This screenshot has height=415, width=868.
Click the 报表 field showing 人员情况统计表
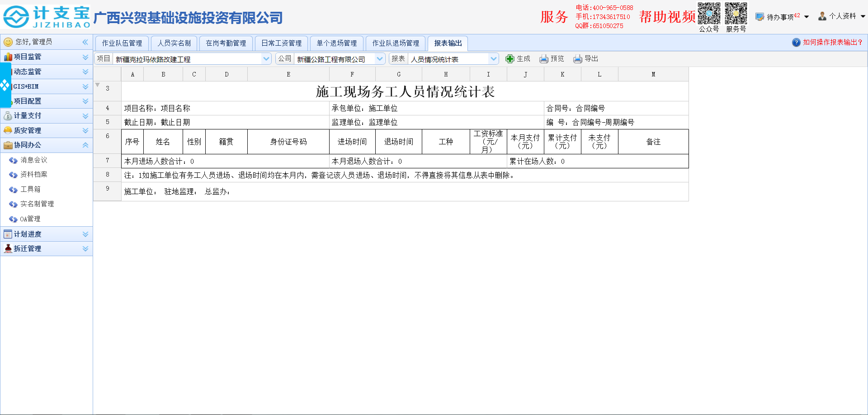pos(449,59)
